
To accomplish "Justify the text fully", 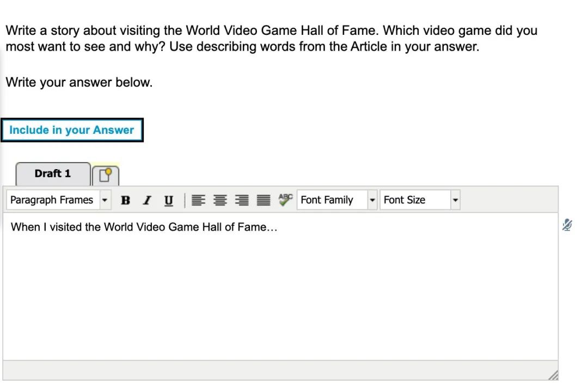I will [264, 200].
